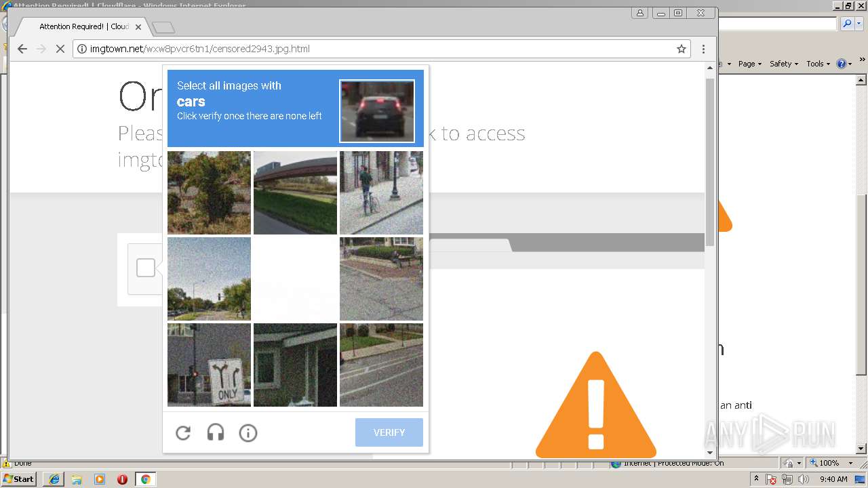Expand IE search provider dropdown arrow

point(858,24)
